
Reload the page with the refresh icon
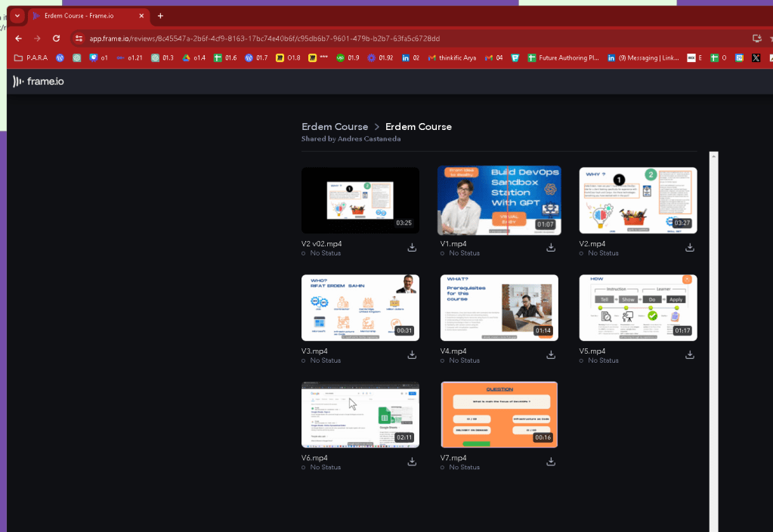click(x=56, y=39)
